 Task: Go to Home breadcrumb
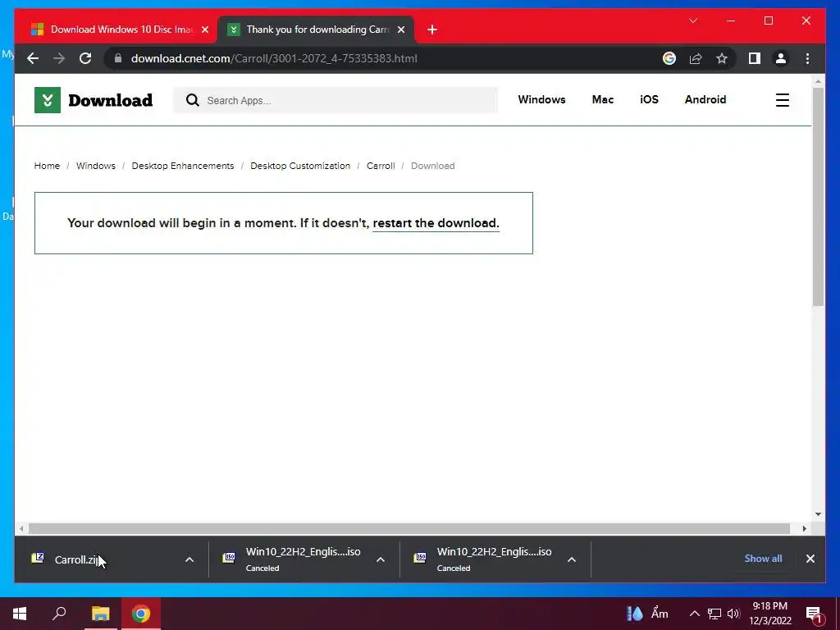point(47,166)
